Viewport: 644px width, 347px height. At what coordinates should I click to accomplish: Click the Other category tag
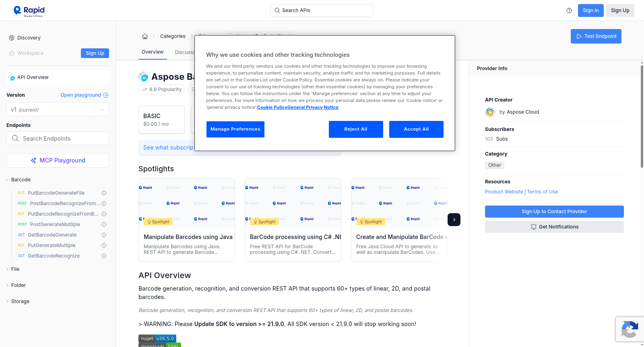coord(495,165)
